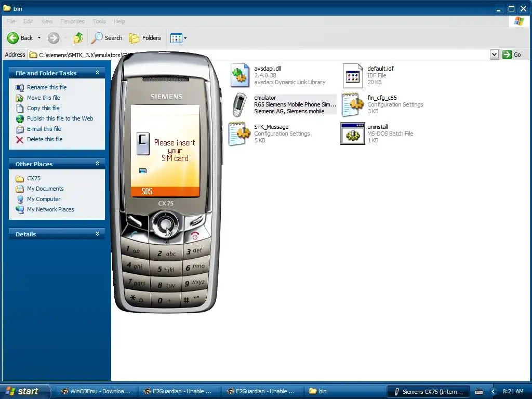Click Move this file
The height and width of the screenshot is (399, 532).
click(x=44, y=98)
